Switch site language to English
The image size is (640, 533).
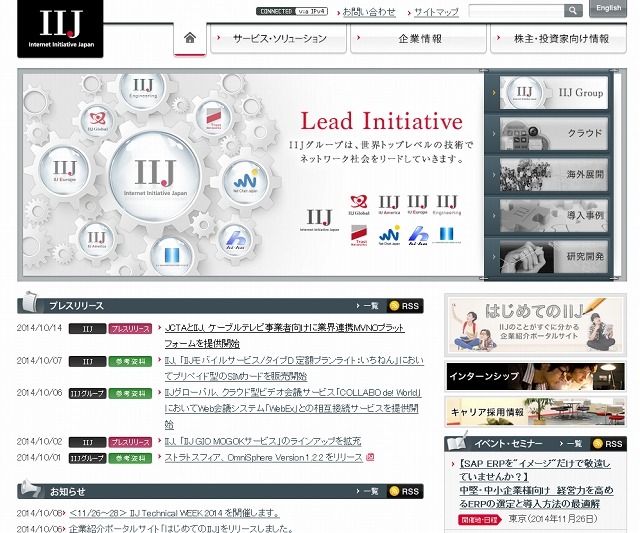(x=608, y=8)
